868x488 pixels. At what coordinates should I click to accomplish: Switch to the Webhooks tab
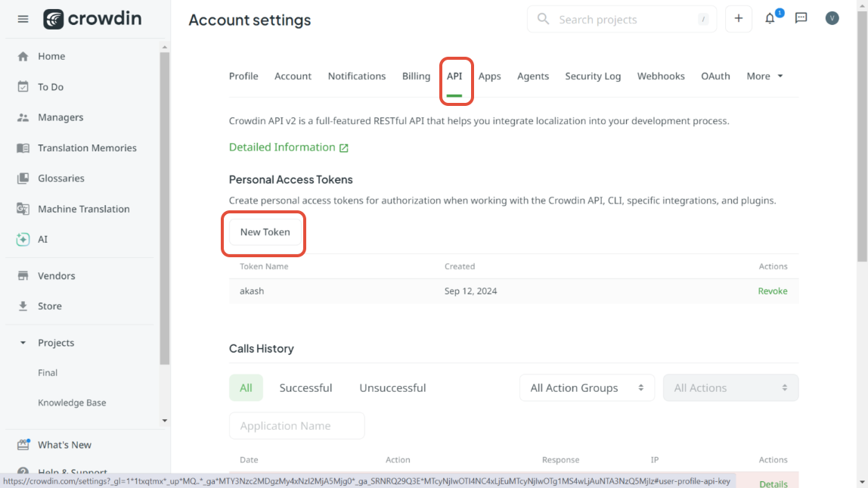pyautogui.click(x=661, y=76)
